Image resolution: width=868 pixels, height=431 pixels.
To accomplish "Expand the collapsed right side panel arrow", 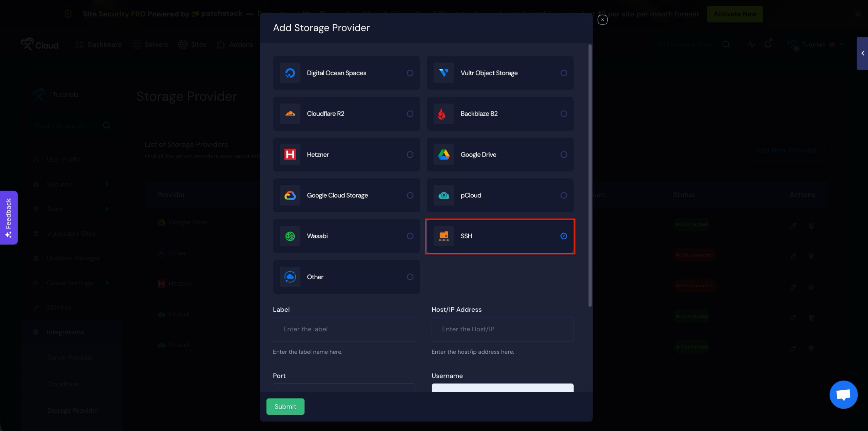I will (x=863, y=53).
